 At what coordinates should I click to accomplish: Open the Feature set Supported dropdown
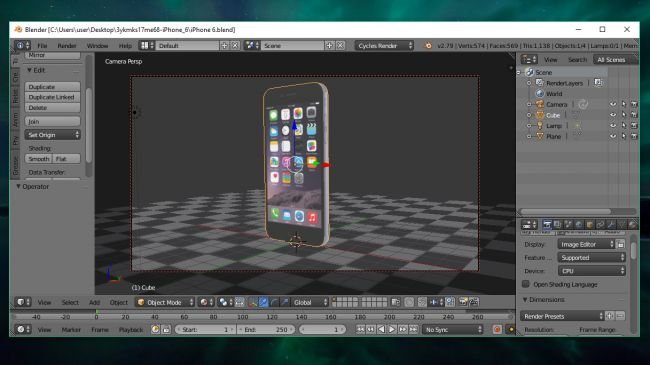(x=592, y=258)
